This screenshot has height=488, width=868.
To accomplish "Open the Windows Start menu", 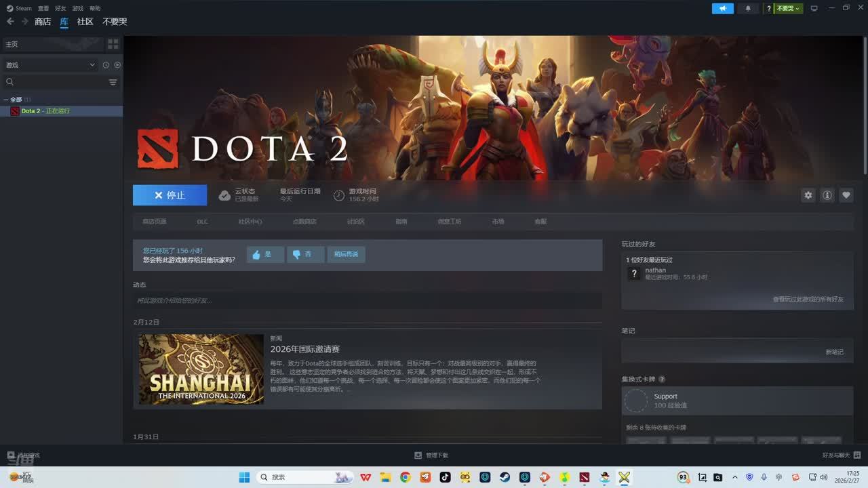I will (x=244, y=477).
